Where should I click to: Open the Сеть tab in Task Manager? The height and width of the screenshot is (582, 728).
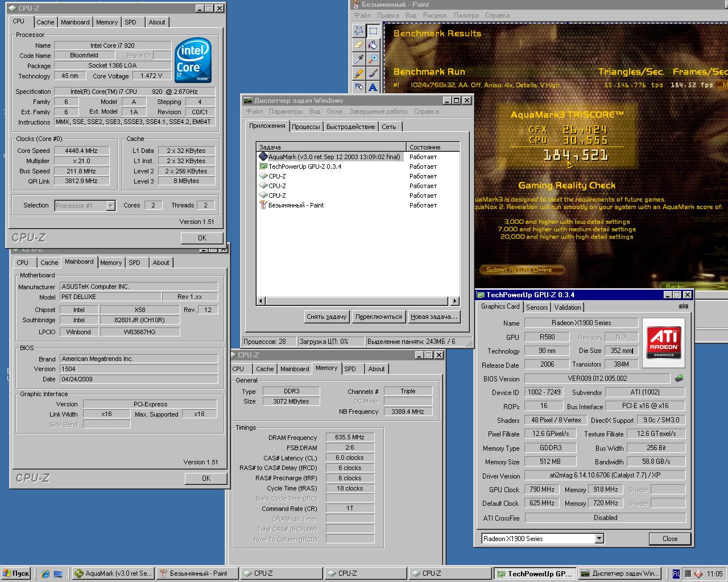(389, 127)
